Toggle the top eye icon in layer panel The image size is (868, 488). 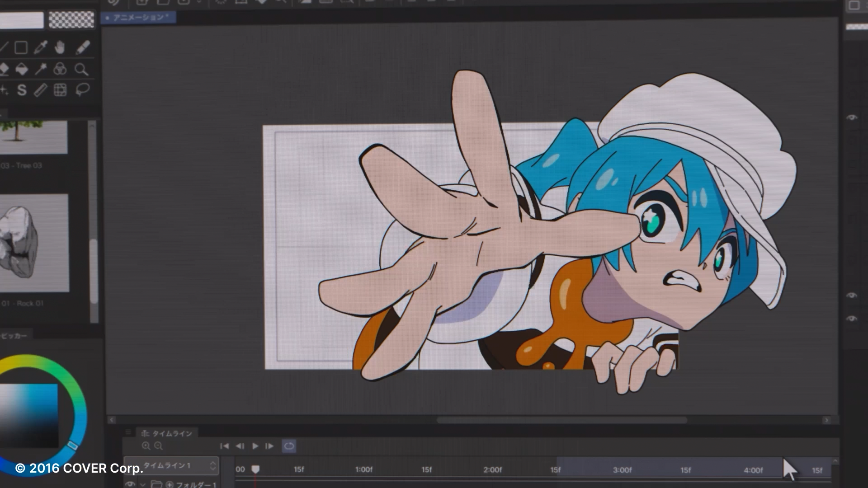(852, 117)
